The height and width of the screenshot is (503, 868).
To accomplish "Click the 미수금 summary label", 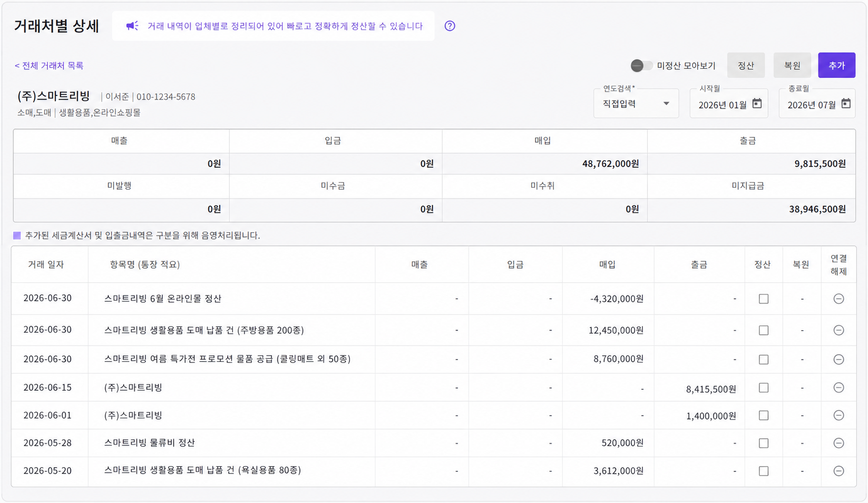I will (333, 186).
